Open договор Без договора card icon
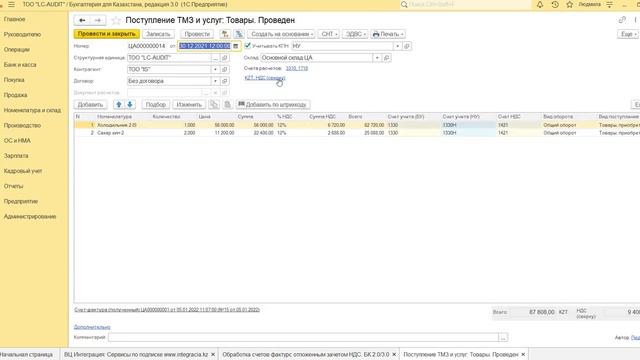The height and width of the screenshot is (360, 640). (224, 81)
